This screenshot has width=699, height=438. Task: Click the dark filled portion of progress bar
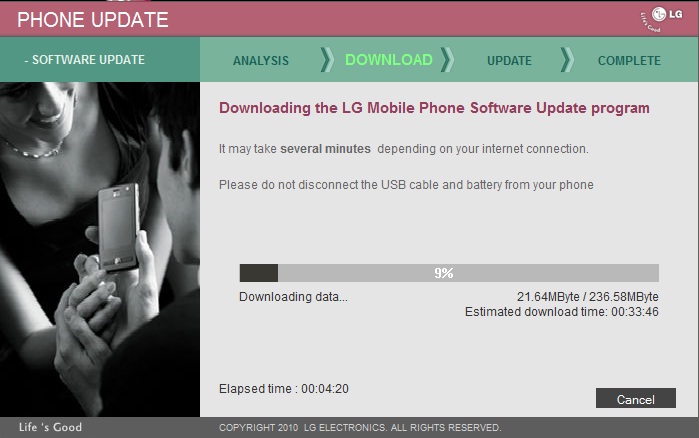click(259, 273)
